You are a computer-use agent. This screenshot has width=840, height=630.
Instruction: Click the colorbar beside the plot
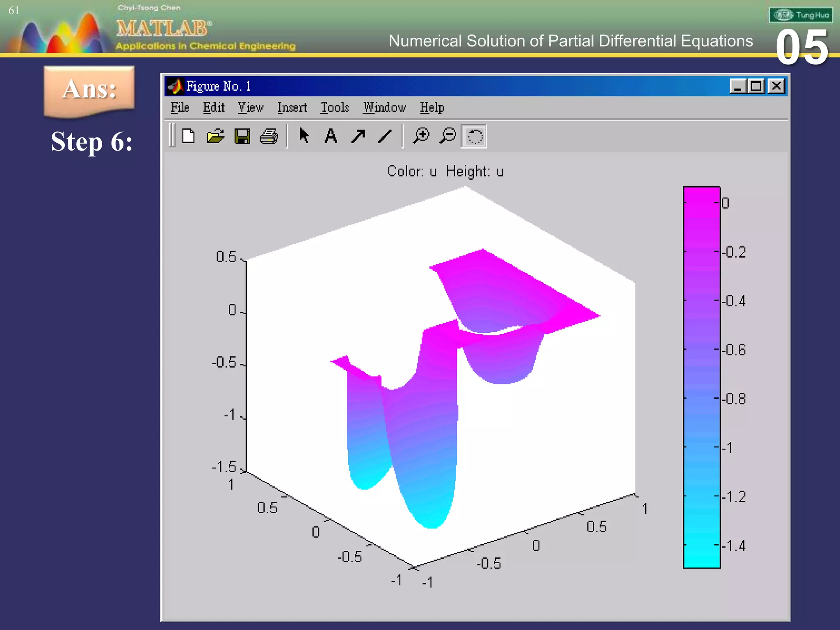(702, 377)
